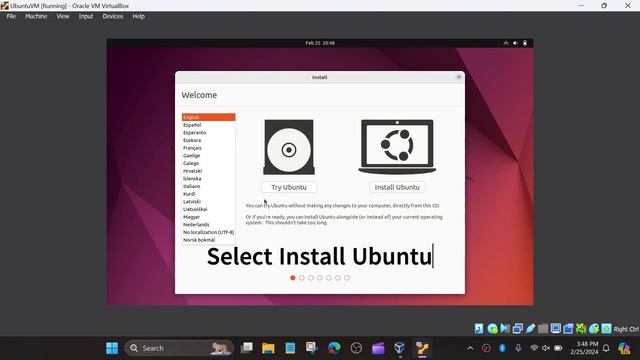Viewport: 640px width, 360px height.
Task: Open File Explorer from the taskbar
Action: point(268,348)
